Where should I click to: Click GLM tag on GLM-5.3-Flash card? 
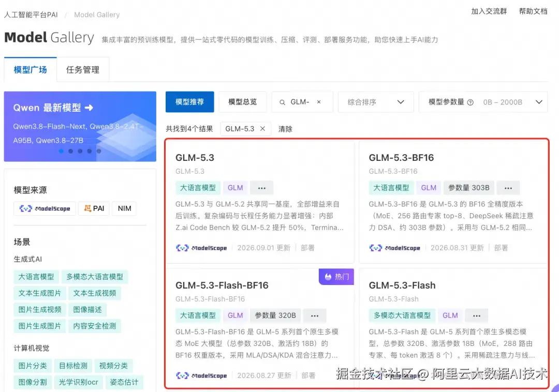(x=450, y=315)
